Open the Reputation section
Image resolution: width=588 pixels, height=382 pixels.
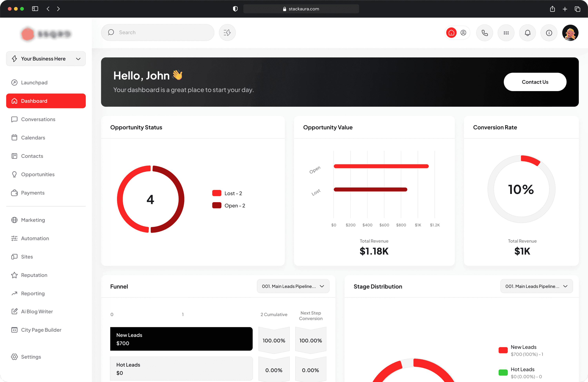click(x=34, y=275)
